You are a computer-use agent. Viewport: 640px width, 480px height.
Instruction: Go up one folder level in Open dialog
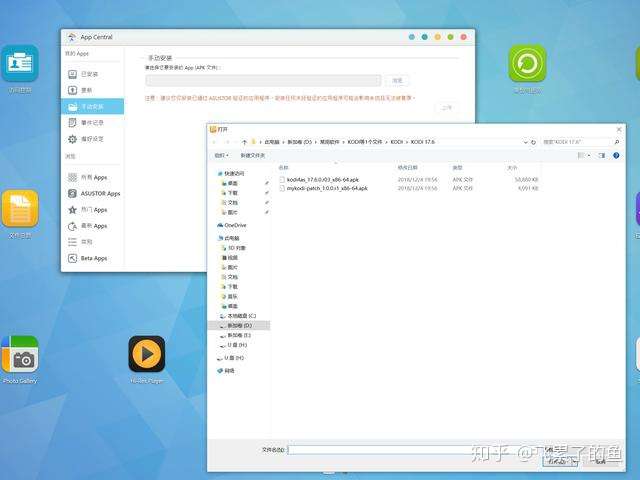pyautogui.click(x=244, y=142)
